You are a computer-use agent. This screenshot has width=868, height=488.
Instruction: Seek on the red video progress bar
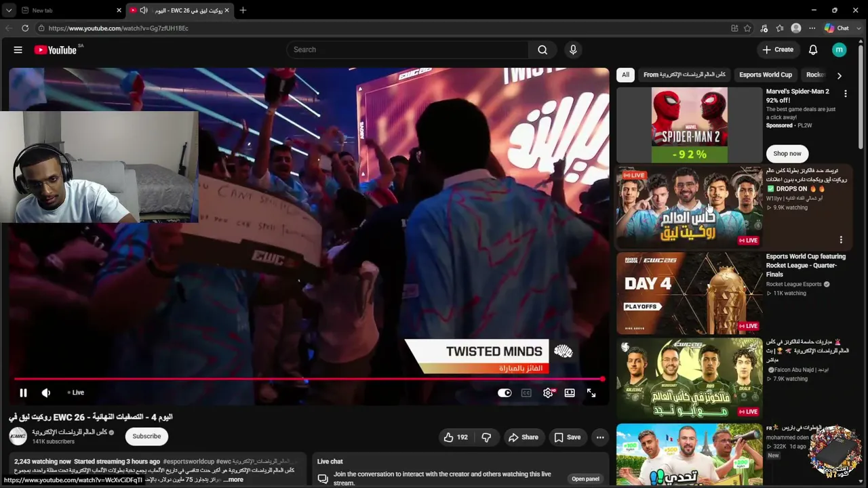309,379
